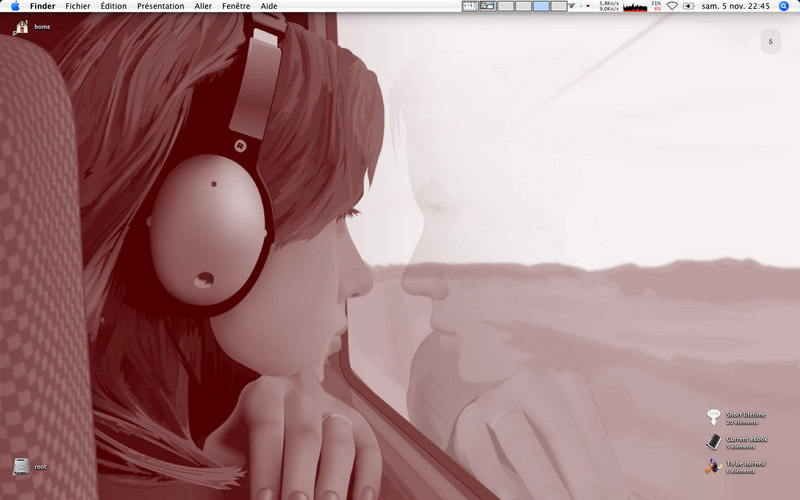Open the Short lifetime folder icon
Image resolution: width=800 pixels, height=500 pixels.
tap(713, 417)
